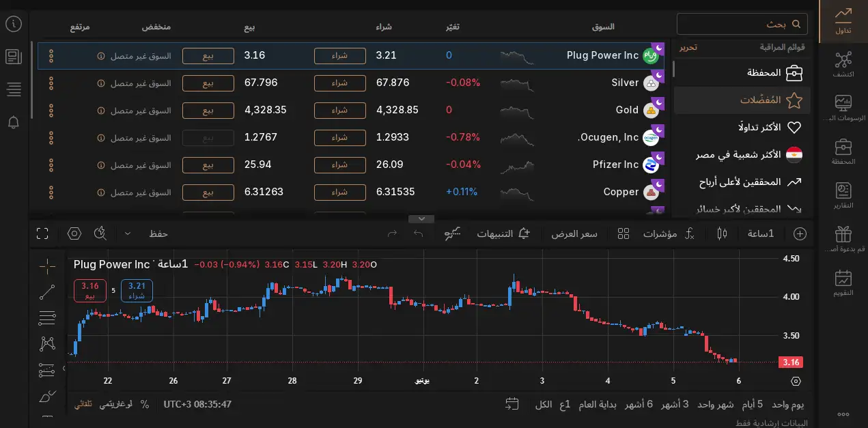The image size is (868, 428).
Task: Open the bid price (سعر العرض) selector
Action: [574, 233]
